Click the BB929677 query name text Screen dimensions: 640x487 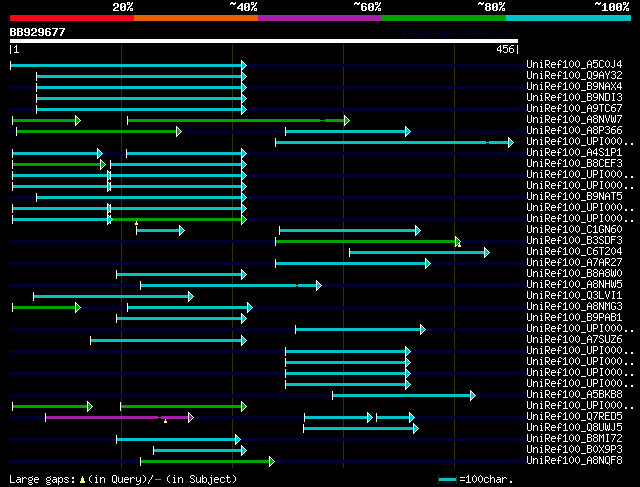[37, 32]
